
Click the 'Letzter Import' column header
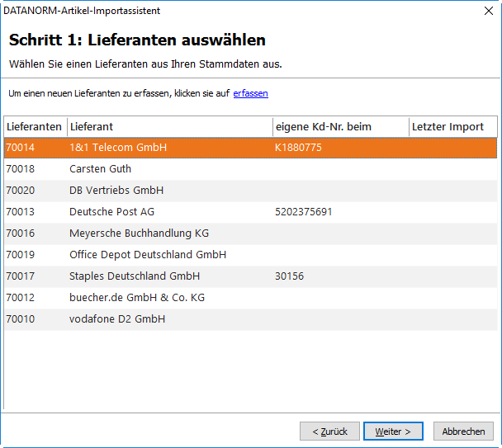[453, 127]
